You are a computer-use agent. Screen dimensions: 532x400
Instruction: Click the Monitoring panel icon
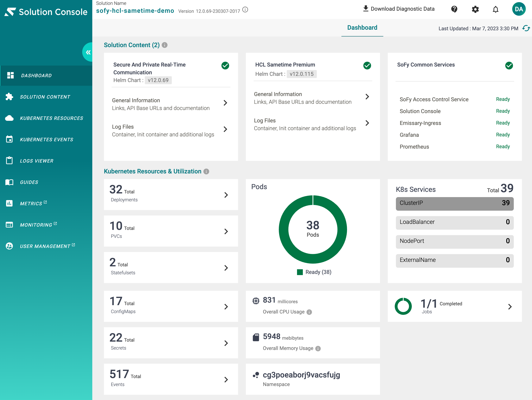[x=9, y=225]
